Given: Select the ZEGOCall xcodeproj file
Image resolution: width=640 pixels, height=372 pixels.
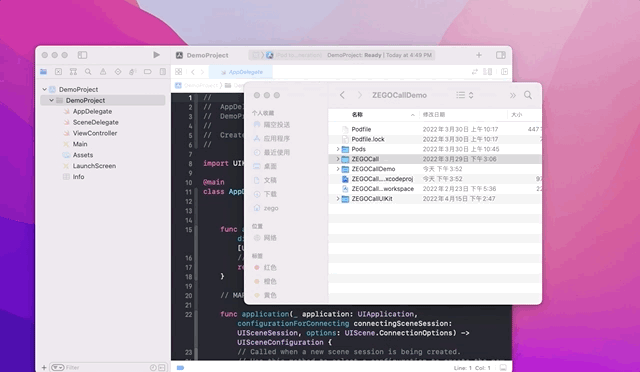Looking at the screenshot, I should [x=435, y=179].
